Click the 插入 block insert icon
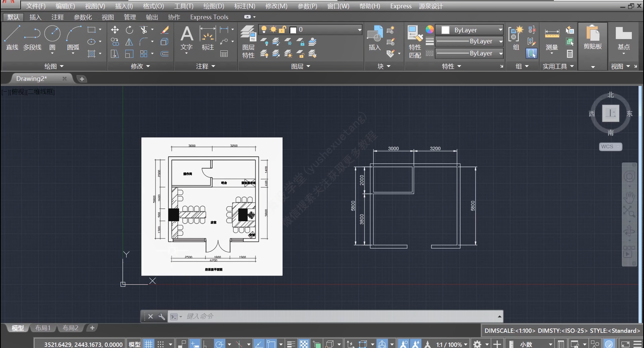Screen dimensions: 644x348 (375, 38)
